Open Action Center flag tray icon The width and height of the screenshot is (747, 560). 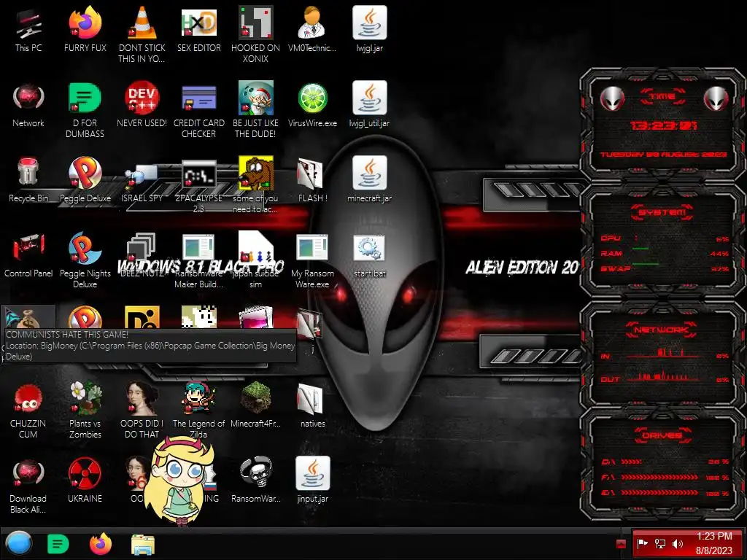pos(642,544)
